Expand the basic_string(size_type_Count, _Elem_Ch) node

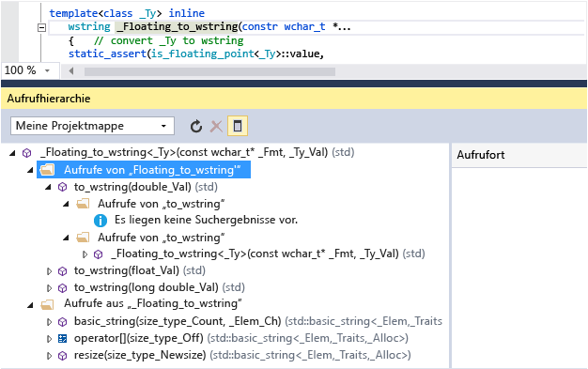tap(49, 322)
